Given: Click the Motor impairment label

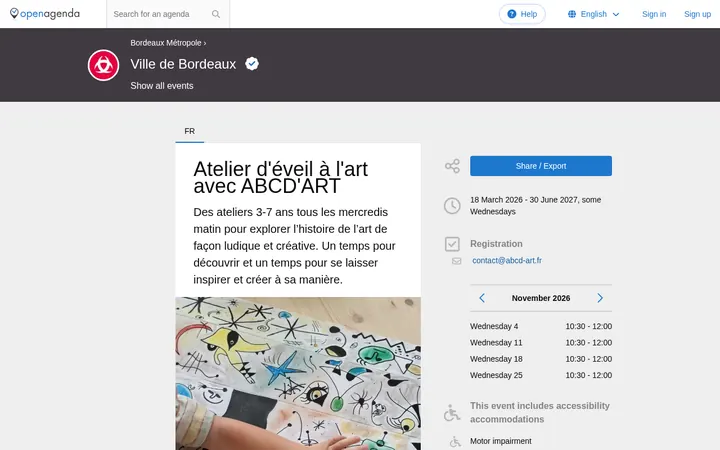Looking at the screenshot, I should click(501, 441).
